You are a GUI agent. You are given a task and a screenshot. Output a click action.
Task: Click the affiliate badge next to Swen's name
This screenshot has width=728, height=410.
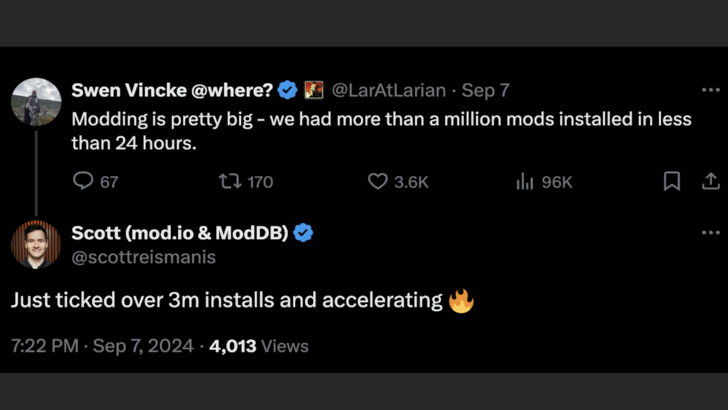[x=314, y=90]
